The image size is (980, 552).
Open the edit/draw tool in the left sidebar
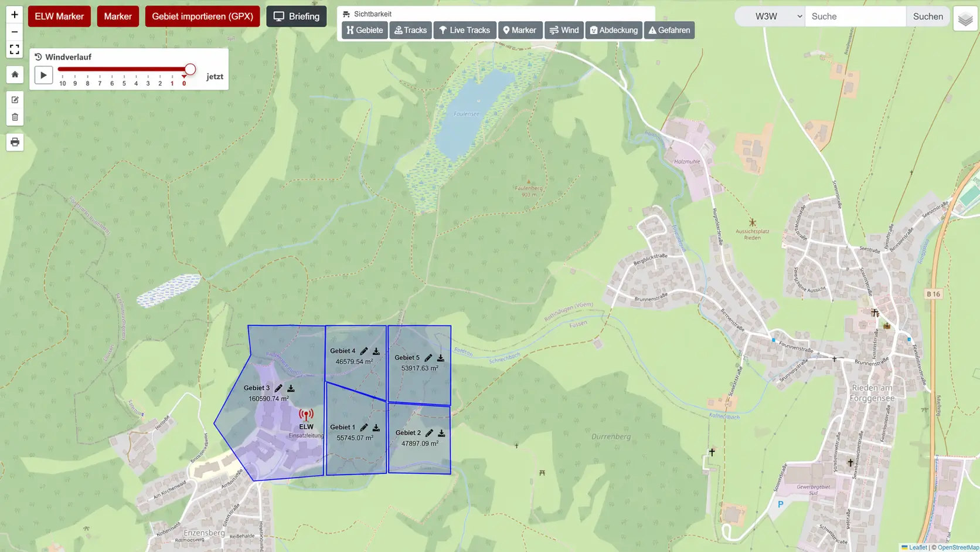(15, 100)
